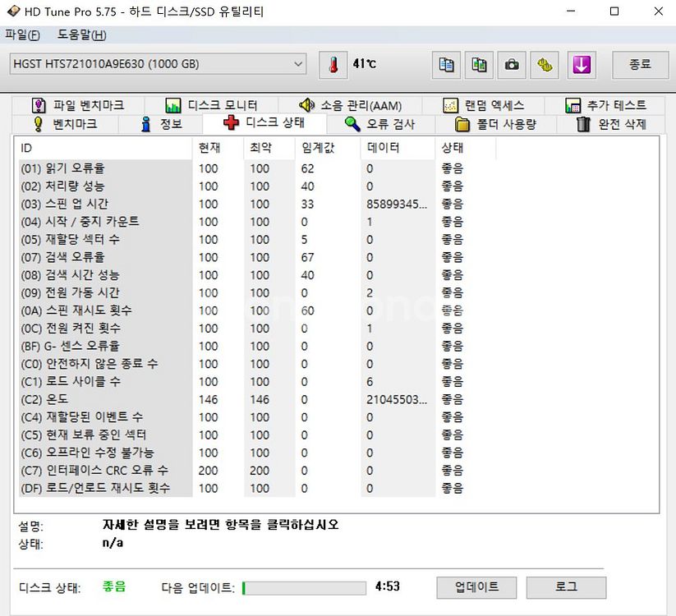Select the (C7) 인터페이스 CRC 오류 수 row

point(257,471)
